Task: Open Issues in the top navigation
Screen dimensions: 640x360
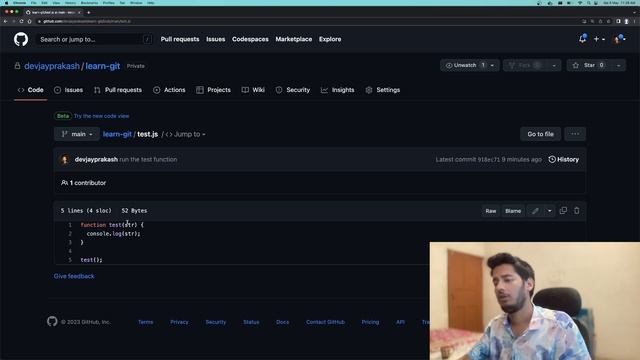Action: pyautogui.click(x=216, y=39)
